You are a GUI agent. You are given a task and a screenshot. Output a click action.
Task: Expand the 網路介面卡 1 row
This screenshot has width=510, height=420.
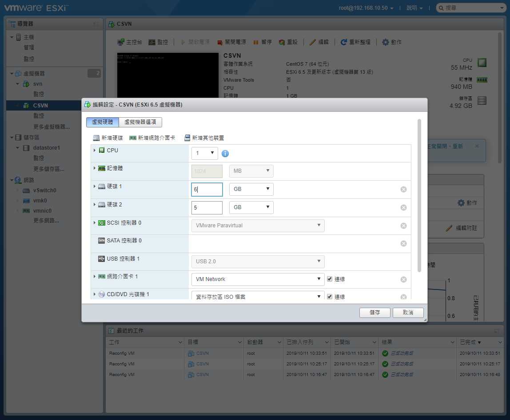[x=95, y=276]
